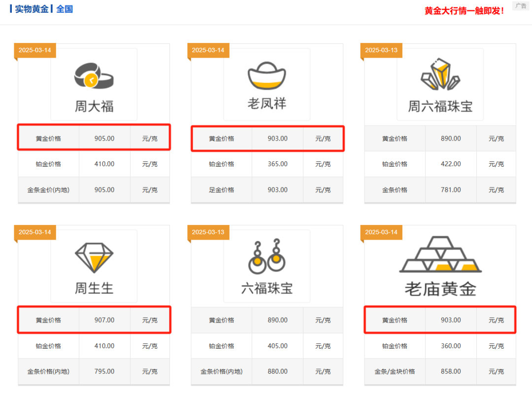The height and width of the screenshot is (396, 532).
Task: Open the 六福珠宝 brand name
Action: tap(266, 288)
